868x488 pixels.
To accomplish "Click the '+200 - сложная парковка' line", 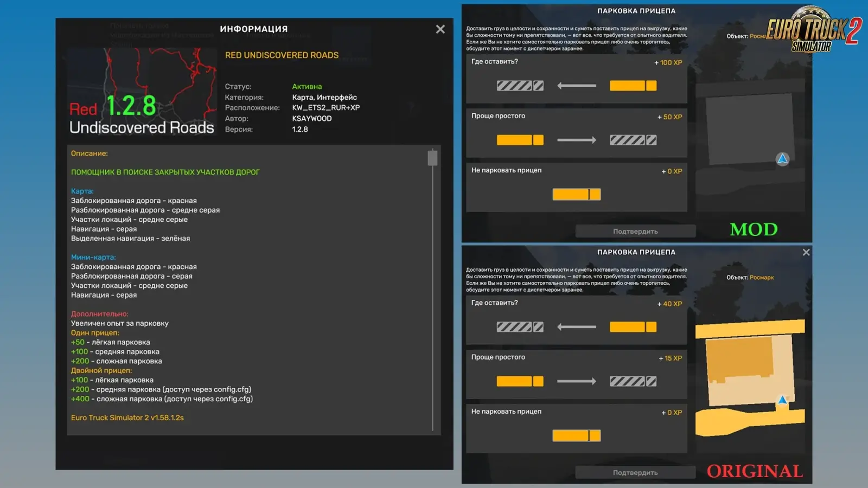I will pos(117,361).
